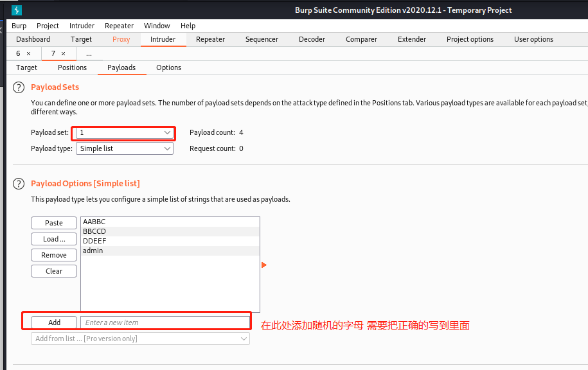588x370 pixels.
Task: Open Add from list Pro-only dropdown
Action: (140, 339)
